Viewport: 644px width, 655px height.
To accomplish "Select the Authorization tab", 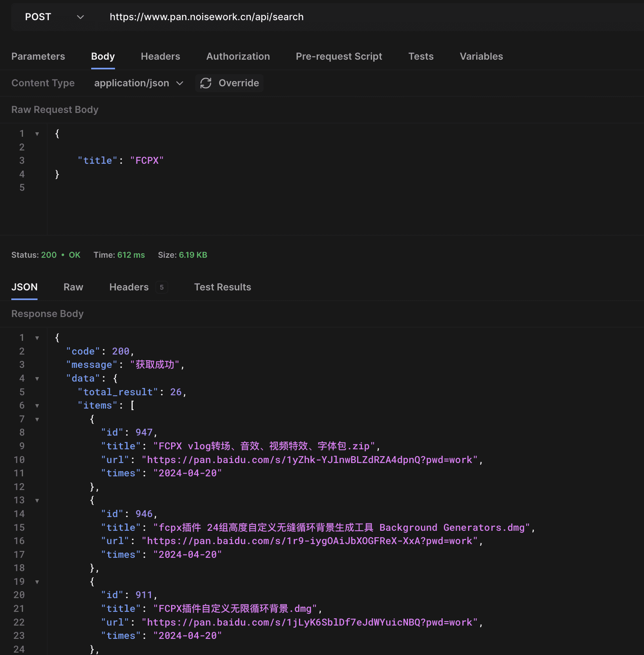I will pyautogui.click(x=238, y=56).
